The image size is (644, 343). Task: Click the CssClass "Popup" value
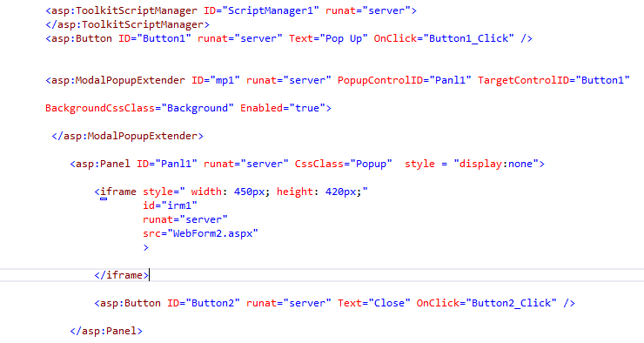[371, 164]
